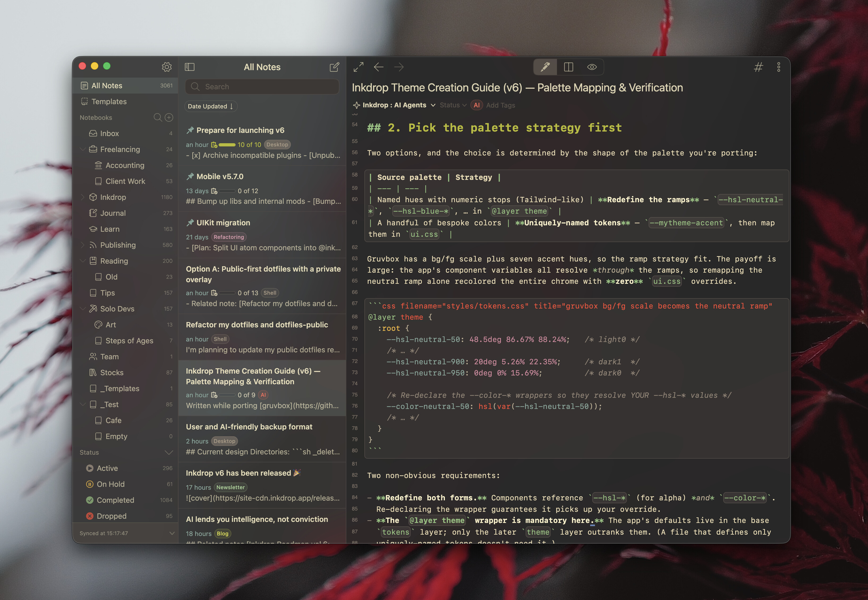Open Refactor my dotfiles and dotfiles-public note
The height and width of the screenshot is (600, 868).
coord(262,337)
